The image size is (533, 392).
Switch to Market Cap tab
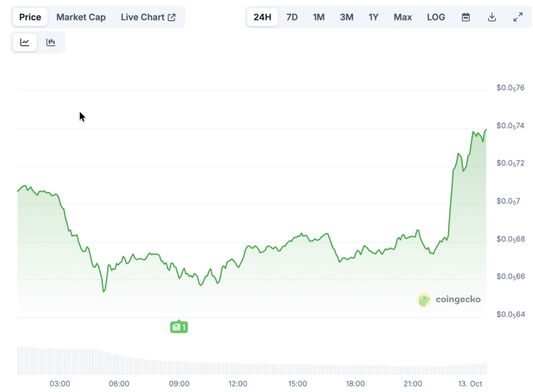click(81, 17)
